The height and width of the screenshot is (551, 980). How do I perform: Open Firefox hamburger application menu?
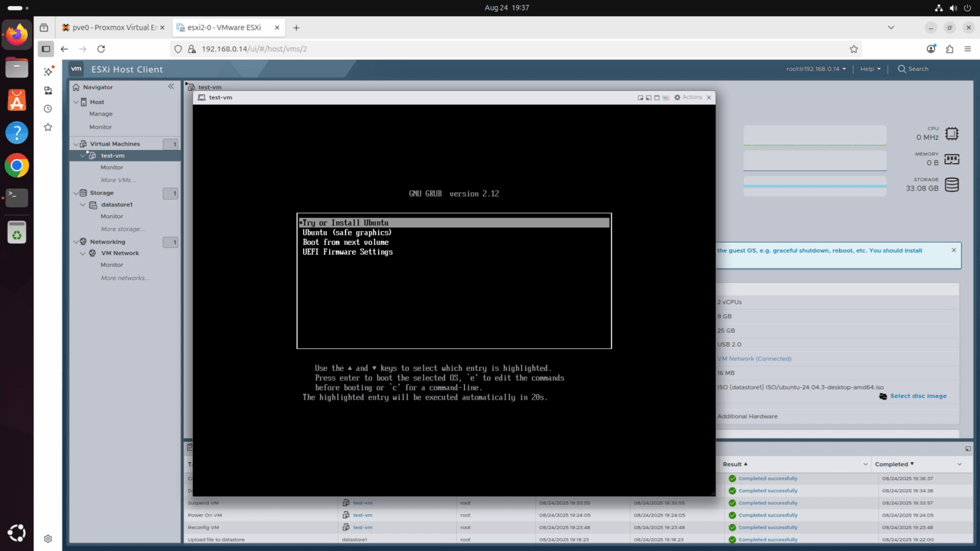tap(967, 49)
